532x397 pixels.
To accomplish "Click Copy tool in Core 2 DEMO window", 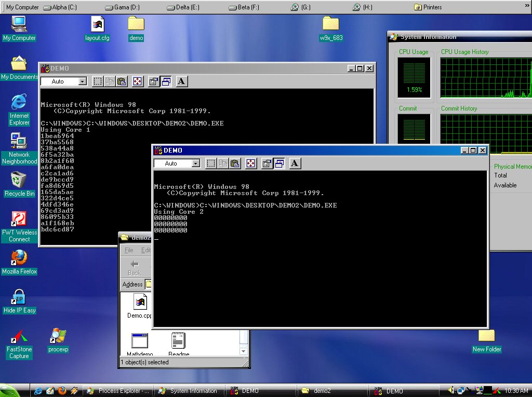I will [x=223, y=163].
